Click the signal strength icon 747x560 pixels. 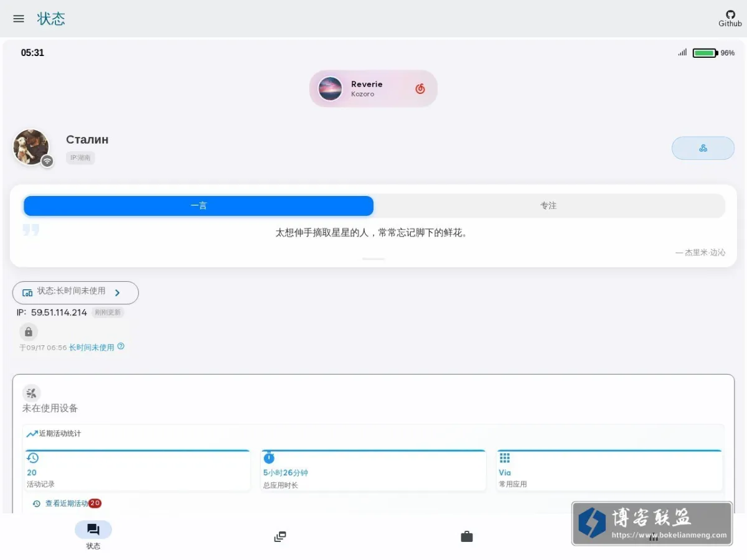[x=683, y=53]
